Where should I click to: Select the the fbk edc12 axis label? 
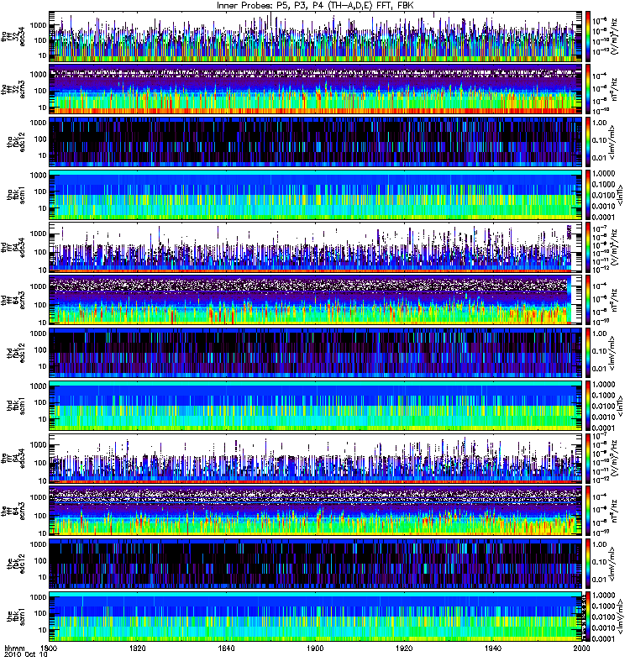pos(16,564)
